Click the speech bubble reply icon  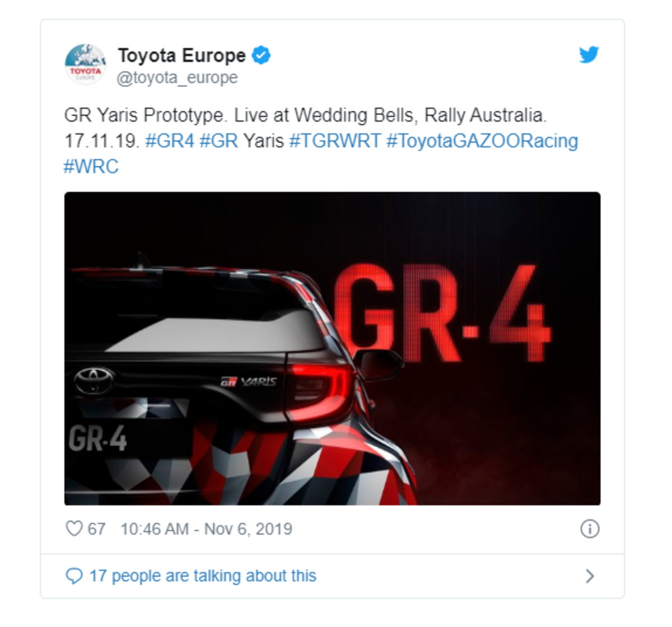(x=74, y=576)
